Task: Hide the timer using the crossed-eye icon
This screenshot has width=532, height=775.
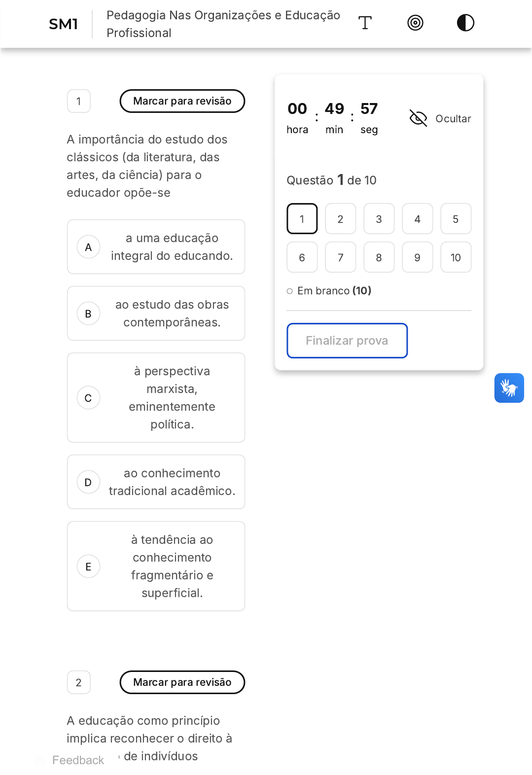Action: [x=418, y=118]
